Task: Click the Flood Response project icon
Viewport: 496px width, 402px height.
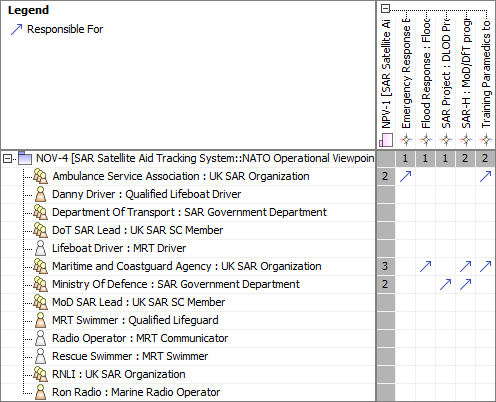Action: [426, 140]
